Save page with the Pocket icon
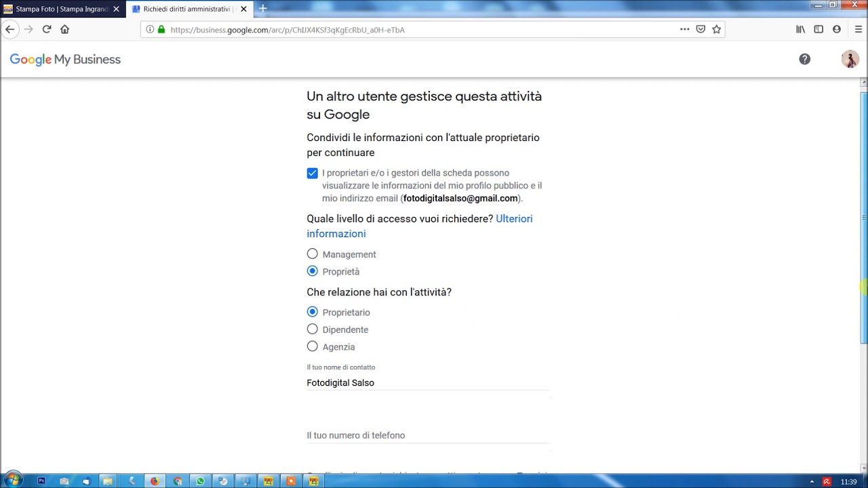The height and width of the screenshot is (488, 868). tap(701, 29)
